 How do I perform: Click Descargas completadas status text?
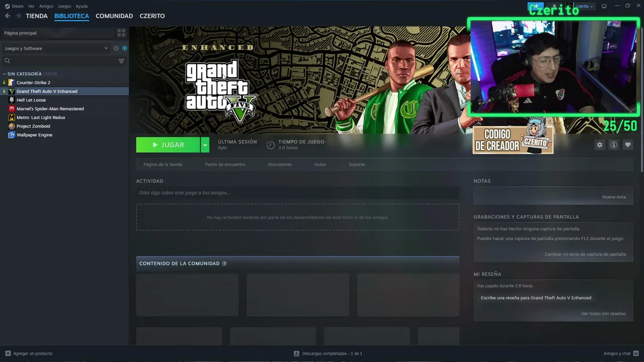[332, 353]
